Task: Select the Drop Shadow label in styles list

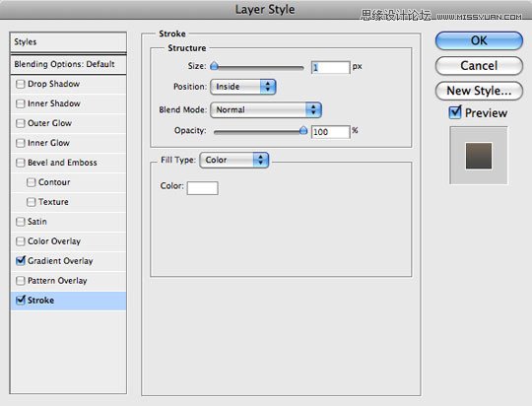Action: 53,84
